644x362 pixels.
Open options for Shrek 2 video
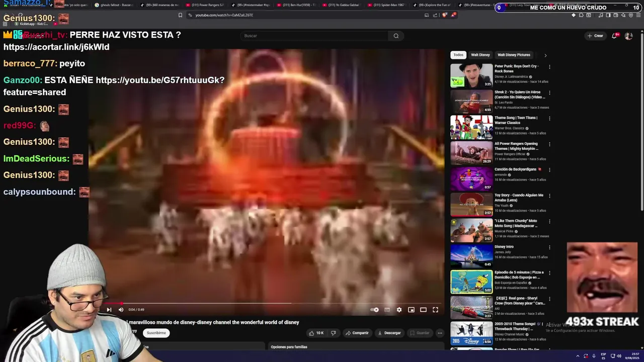click(549, 93)
